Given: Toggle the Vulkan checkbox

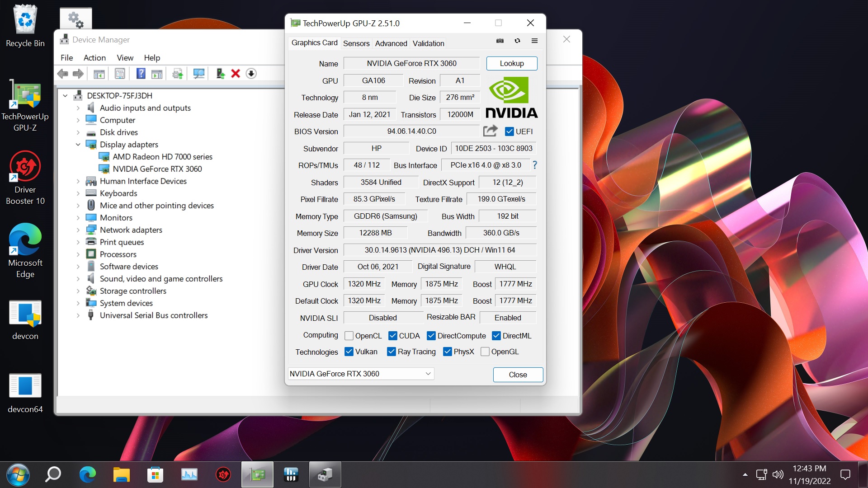Looking at the screenshot, I should (x=349, y=352).
